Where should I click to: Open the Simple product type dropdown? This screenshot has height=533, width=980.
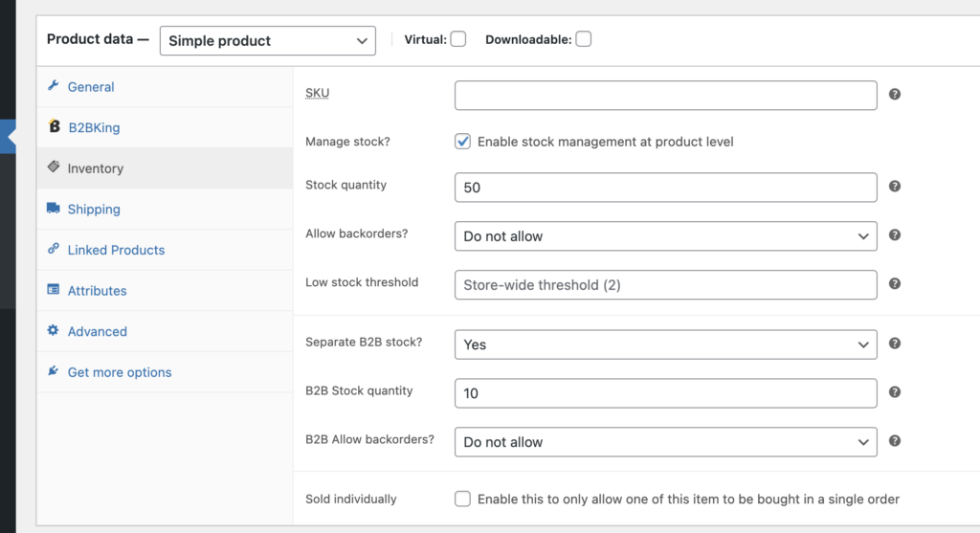[x=268, y=40]
